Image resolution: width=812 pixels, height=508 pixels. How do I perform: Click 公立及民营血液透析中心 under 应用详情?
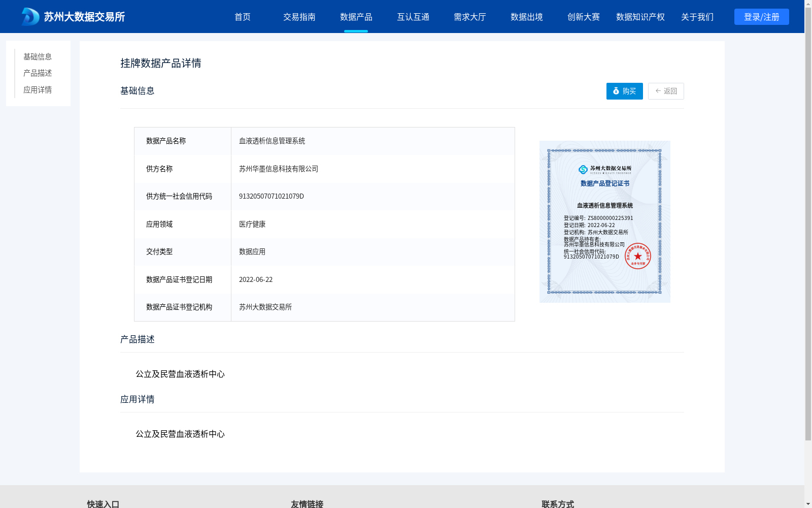tap(180, 434)
